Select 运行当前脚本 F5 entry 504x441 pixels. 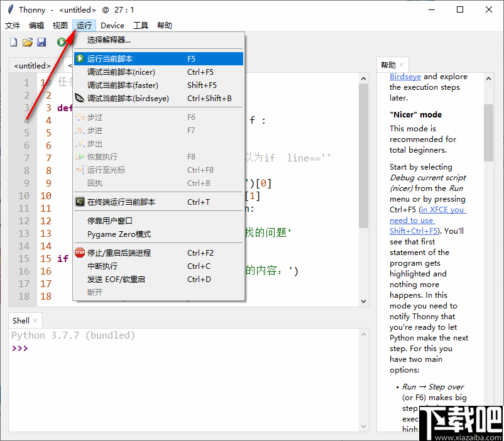point(158,59)
